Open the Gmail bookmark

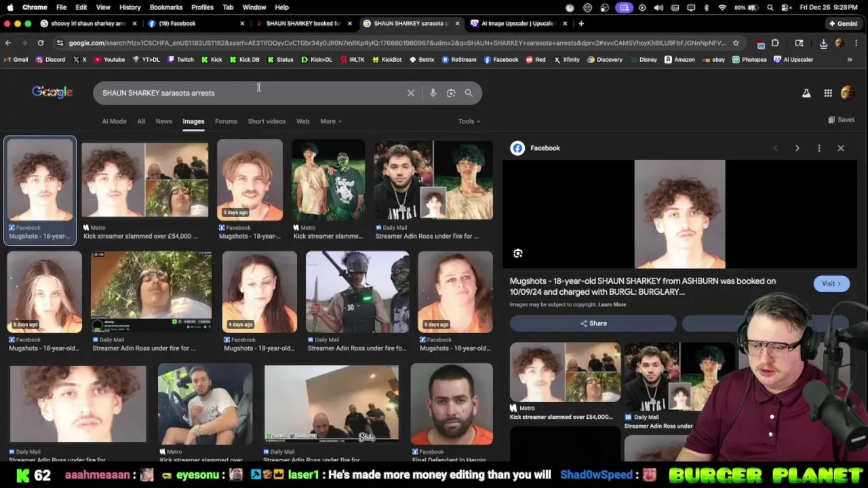pos(16,60)
